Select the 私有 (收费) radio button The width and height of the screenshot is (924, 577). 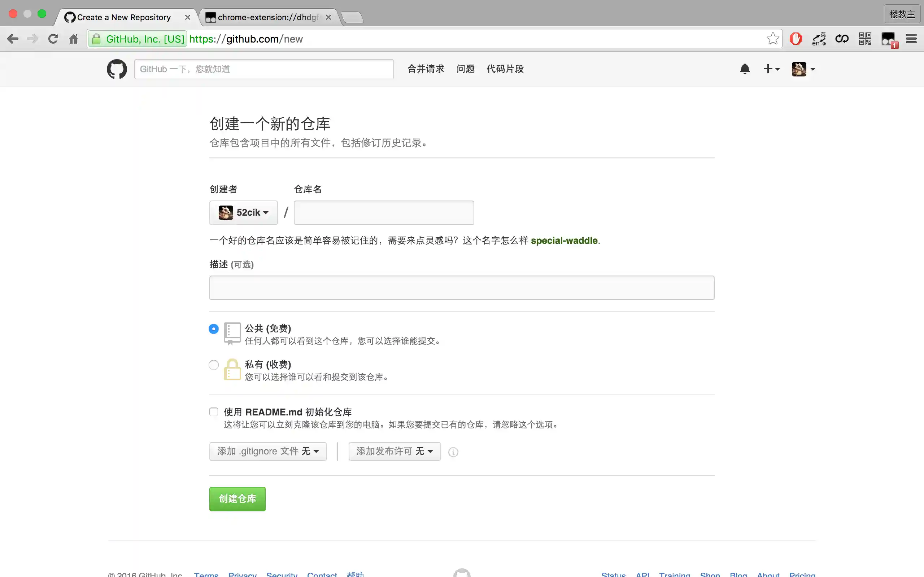pyautogui.click(x=213, y=365)
